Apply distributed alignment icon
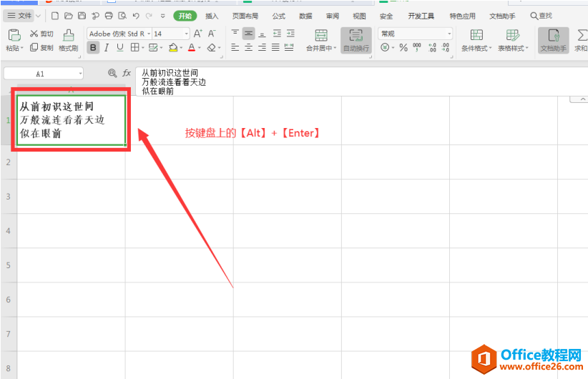 click(x=289, y=47)
